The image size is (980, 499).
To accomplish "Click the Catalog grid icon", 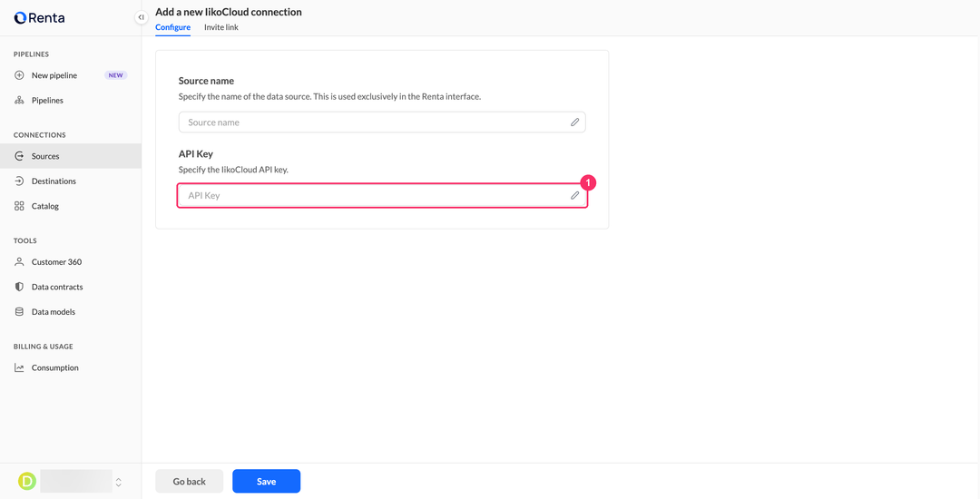I will (x=19, y=206).
